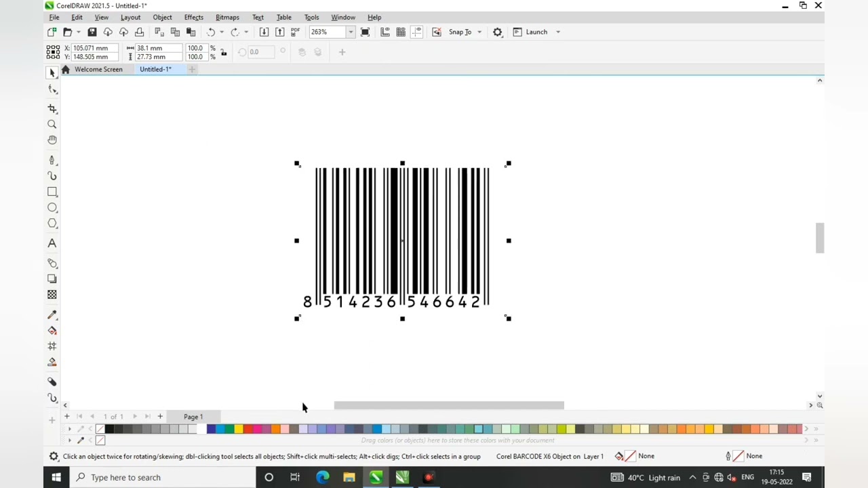Select the Smart Fill tool

[52, 362]
